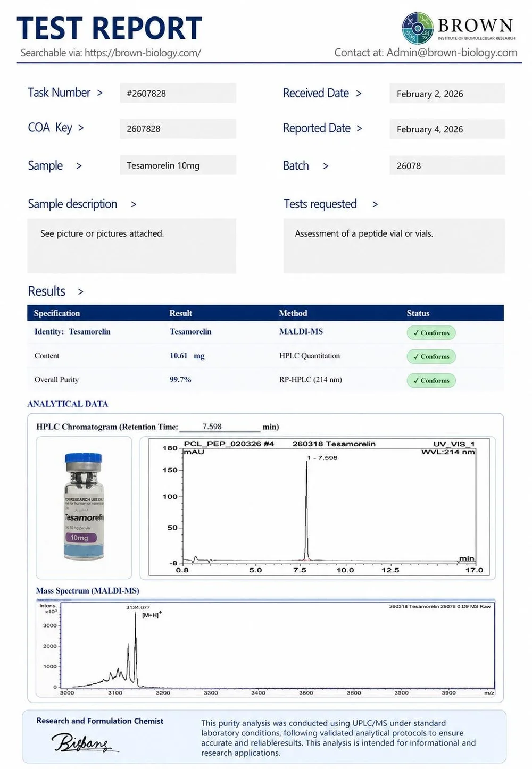The image size is (532, 769).
Task: Click the TEST REPORT title
Action: point(110,28)
